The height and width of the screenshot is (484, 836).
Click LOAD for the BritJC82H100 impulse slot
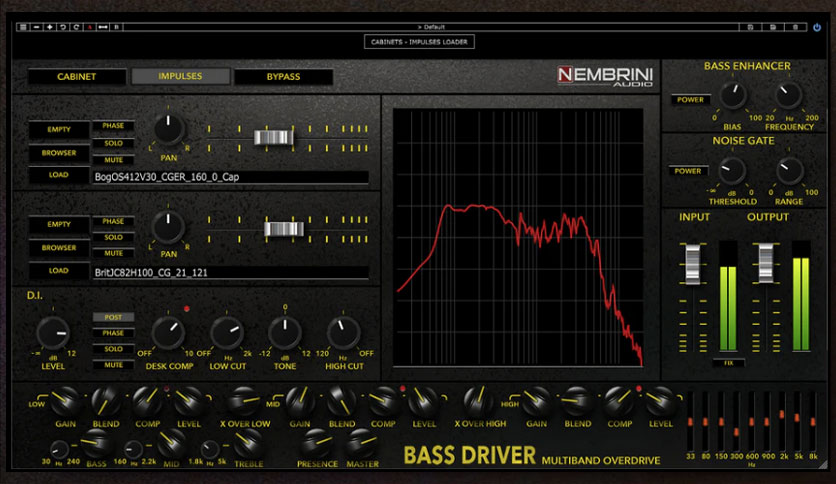point(59,271)
